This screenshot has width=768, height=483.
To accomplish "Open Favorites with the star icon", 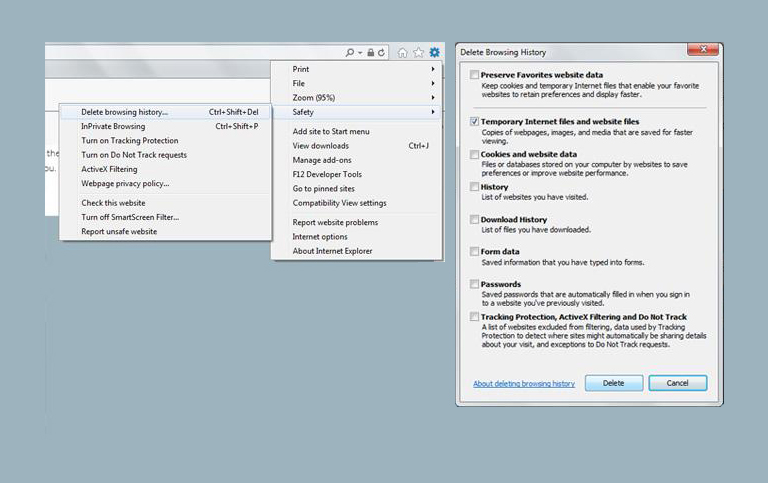I will coord(418,52).
